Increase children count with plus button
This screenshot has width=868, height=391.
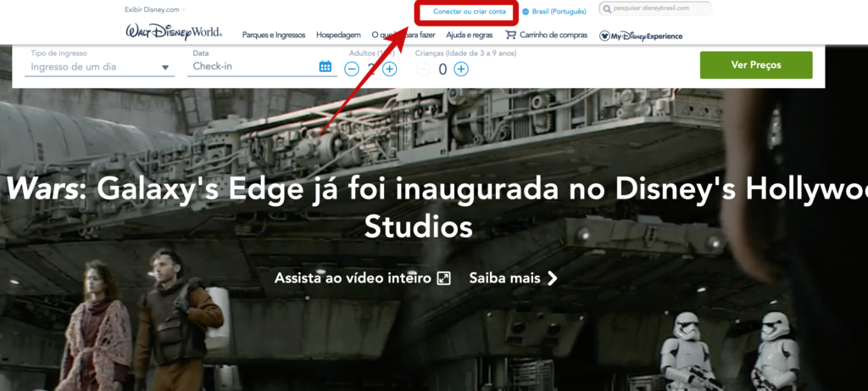tap(461, 70)
